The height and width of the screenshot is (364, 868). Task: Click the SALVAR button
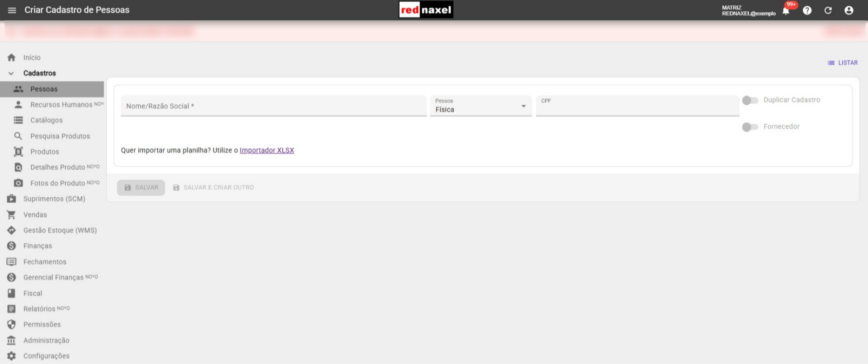click(x=141, y=187)
